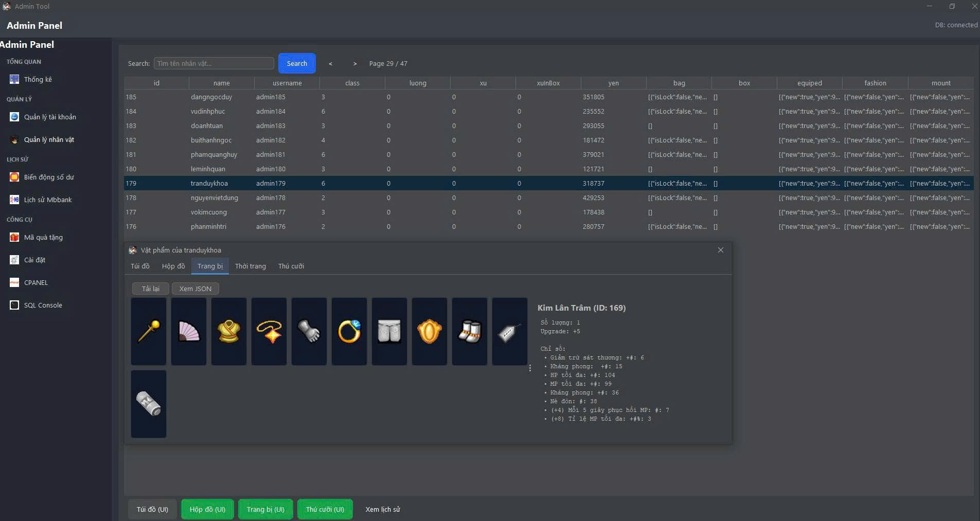
Task: Open Cài đặt settings
Action: click(x=34, y=260)
